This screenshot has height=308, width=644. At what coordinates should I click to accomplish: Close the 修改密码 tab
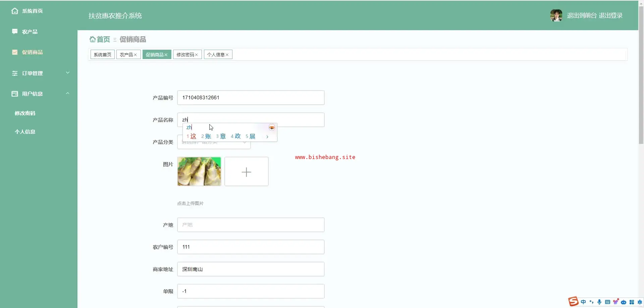coord(197,55)
